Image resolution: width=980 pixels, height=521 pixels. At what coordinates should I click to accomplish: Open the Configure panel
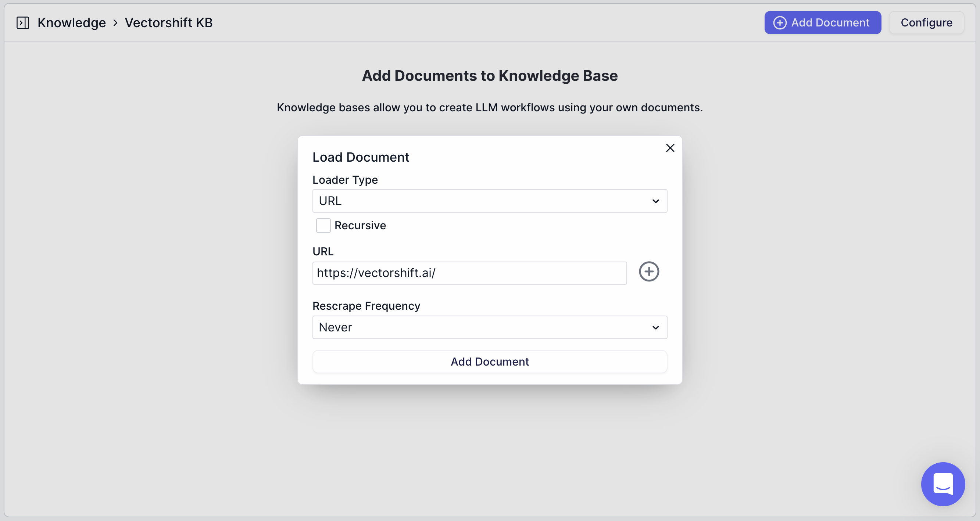click(x=926, y=22)
